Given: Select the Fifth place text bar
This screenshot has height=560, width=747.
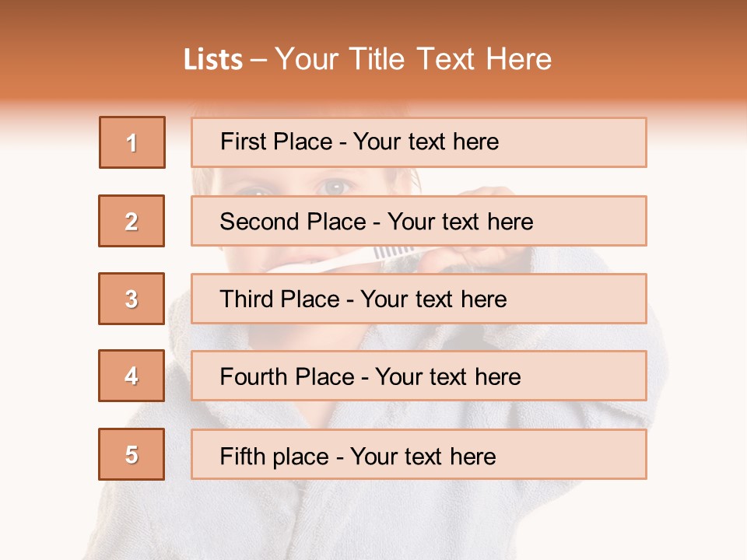Looking at the screenshot, I should tap(419, 454).
